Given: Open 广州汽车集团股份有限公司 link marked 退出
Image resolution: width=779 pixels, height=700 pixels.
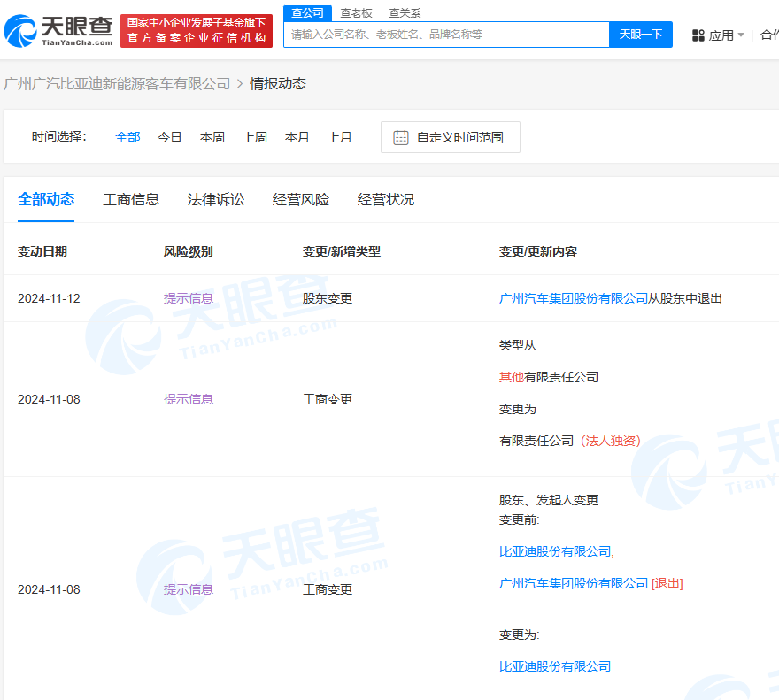Looking at the screenshot, I should tap(574, 583).
